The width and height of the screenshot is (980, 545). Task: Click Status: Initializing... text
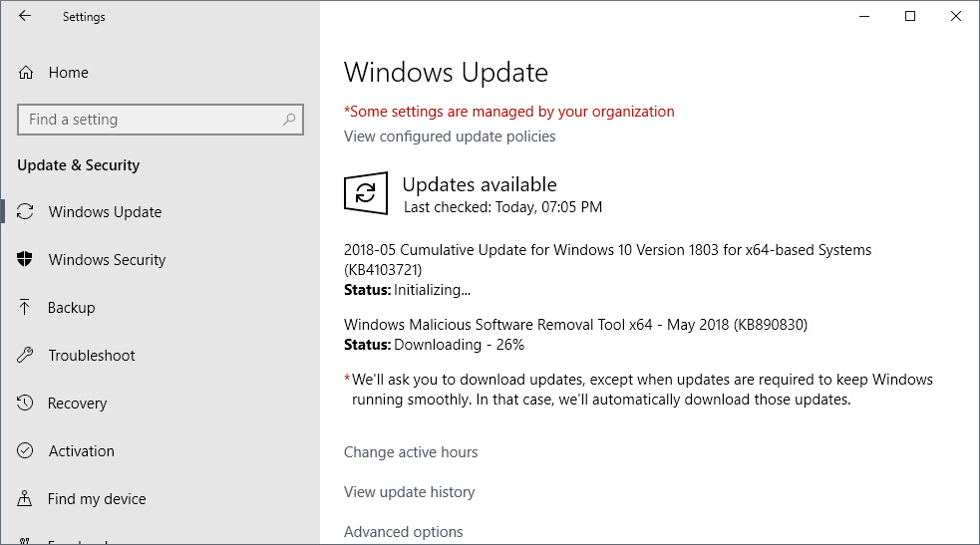tap(407, 290)
